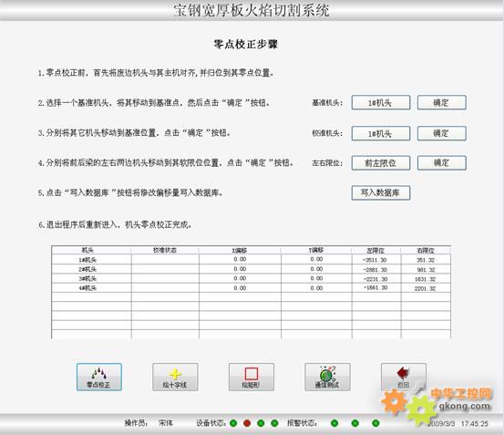Click the 零点校正步骤 heading

(x=246, y=44)
